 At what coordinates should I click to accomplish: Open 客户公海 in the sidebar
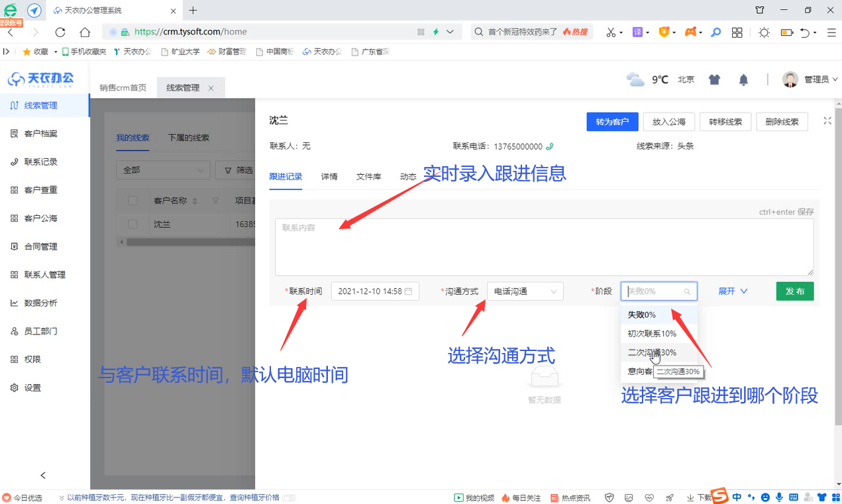pos(41,219)
